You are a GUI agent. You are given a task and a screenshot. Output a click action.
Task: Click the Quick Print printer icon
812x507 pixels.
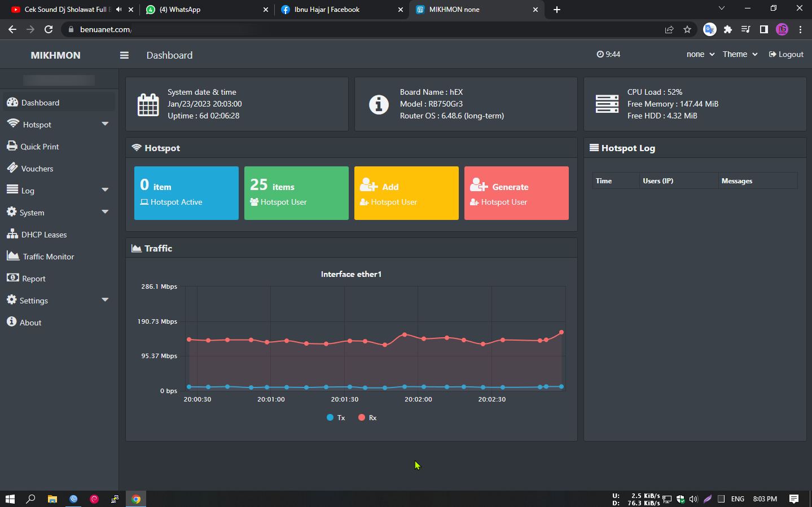[x=12, y=146]
